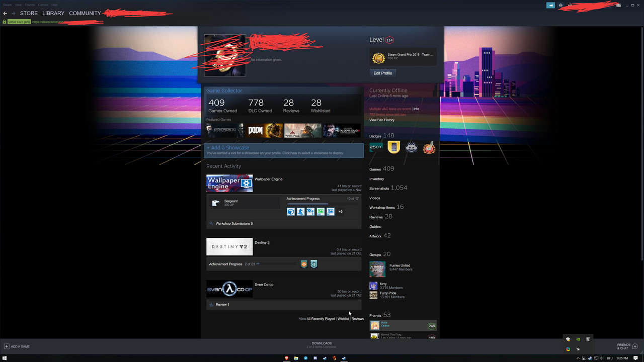
Task: Open the Wishlist link under recent activity
Action: coord(343,319)
